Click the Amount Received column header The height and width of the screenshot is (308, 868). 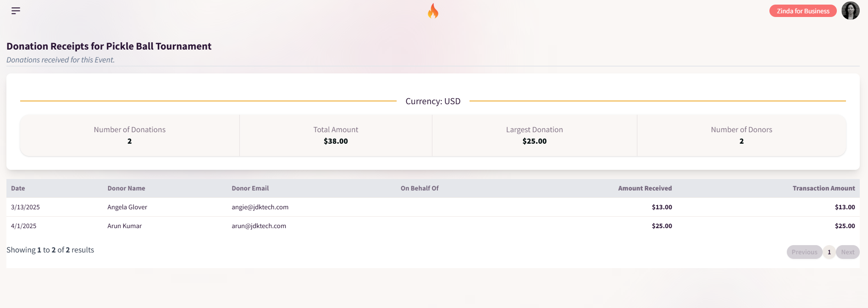645,188
